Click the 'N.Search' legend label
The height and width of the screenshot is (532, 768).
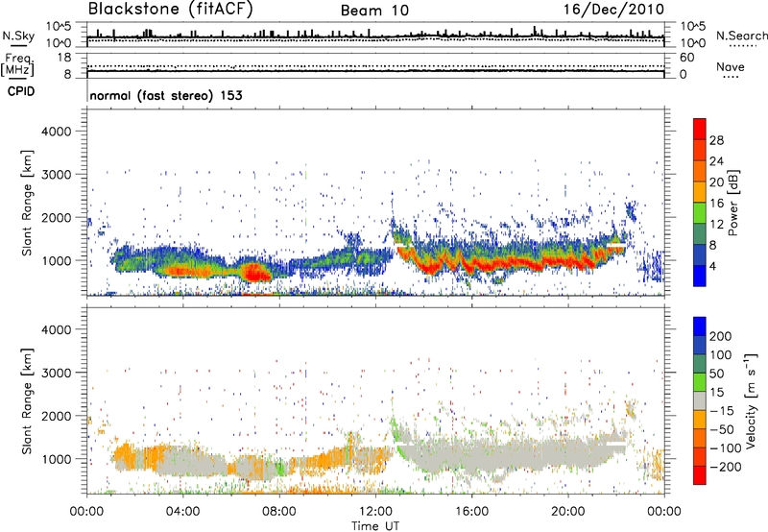pos(741,36)
